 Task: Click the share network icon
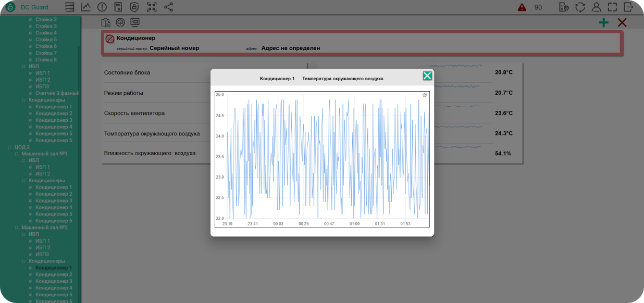pyautogui.click(x=168, y=7)
